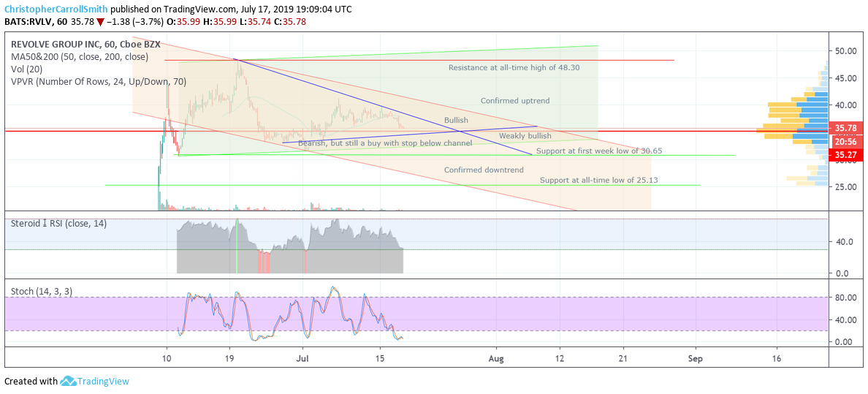Select the 'Confirmed uptrend' annotation

click(515, 101)
